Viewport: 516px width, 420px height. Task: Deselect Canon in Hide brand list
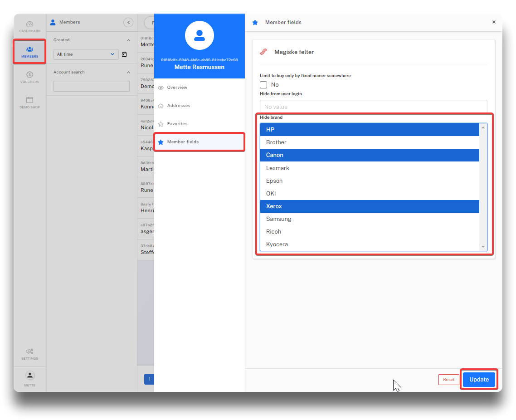(370, 155)
